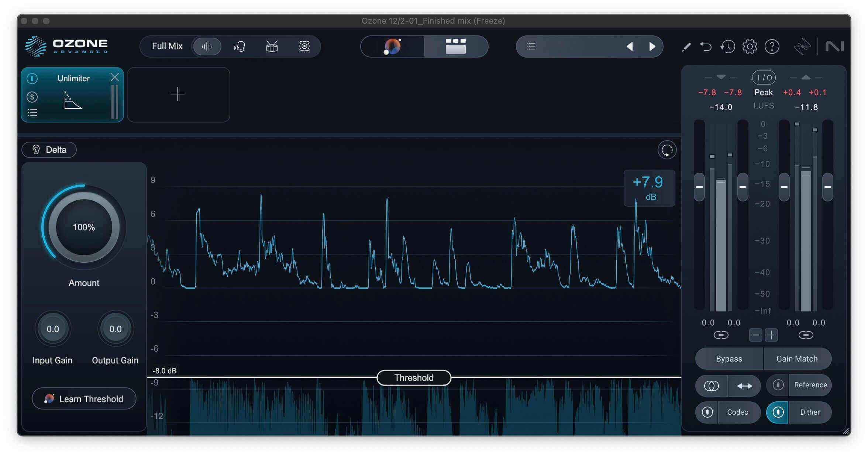The height and width of the screenshot is (456, 868).
Task: Open the Unlimiter module preset list
Action: coord(32,113)
